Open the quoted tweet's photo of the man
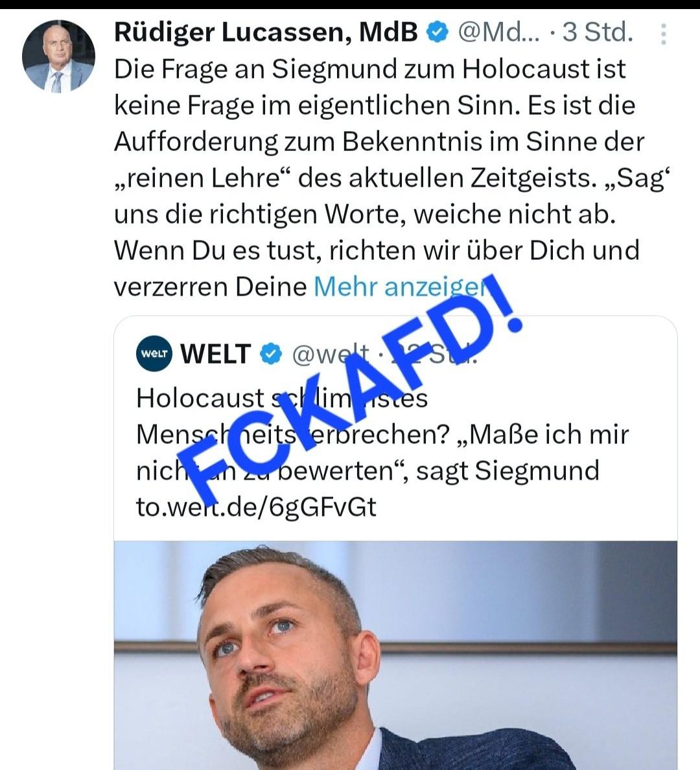This screenshot has height=770, width=700. tap(395, 655)
